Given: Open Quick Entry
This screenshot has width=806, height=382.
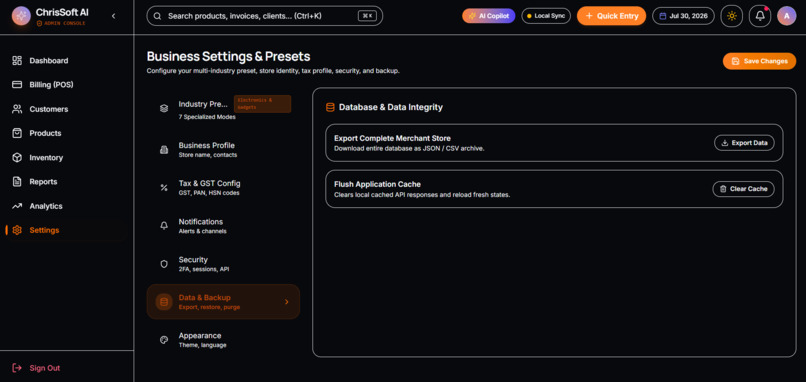Looking at the screenshot, I should 611,16.
